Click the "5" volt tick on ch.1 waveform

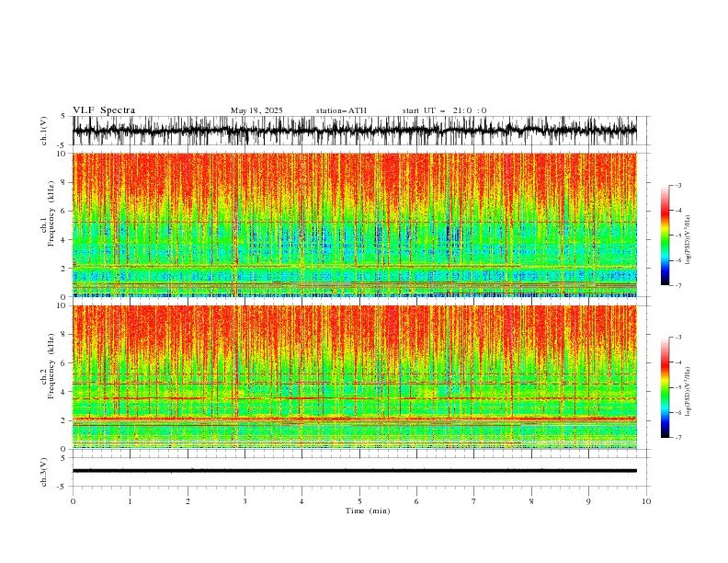pyautogui.click(x=64, y=116)
